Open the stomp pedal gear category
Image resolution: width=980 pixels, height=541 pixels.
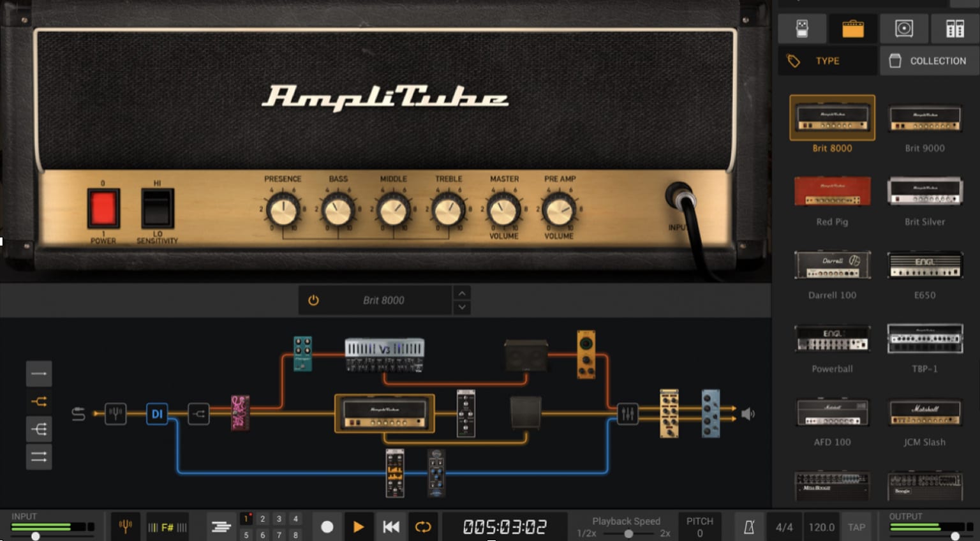coord(802,29)
